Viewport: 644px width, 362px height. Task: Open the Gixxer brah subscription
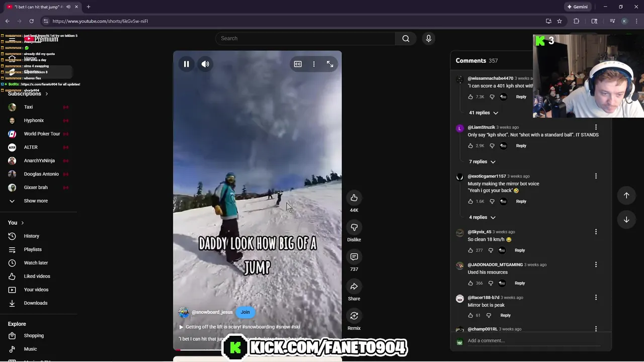point(38,188)
